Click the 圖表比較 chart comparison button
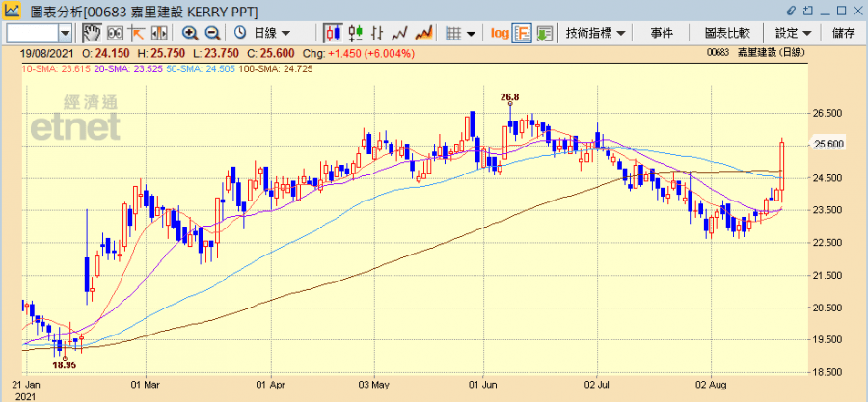 tap(729, 33)
